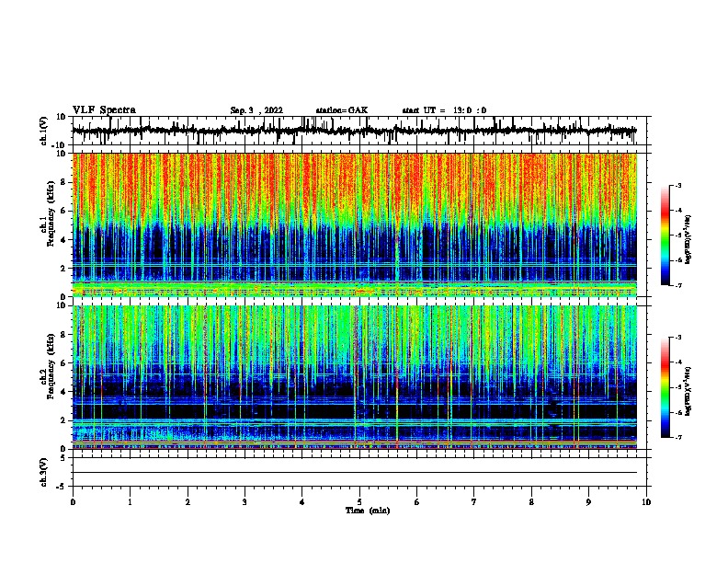Click time axis tick label "4"
This screenshot has height=563, width=728.
click(302, 502)
